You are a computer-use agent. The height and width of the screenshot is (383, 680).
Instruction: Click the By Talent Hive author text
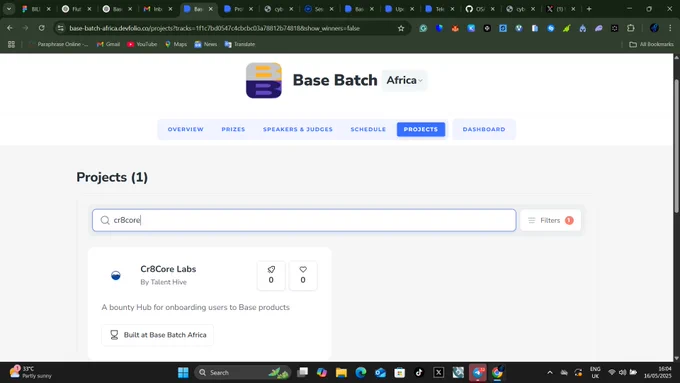point(163,282)
